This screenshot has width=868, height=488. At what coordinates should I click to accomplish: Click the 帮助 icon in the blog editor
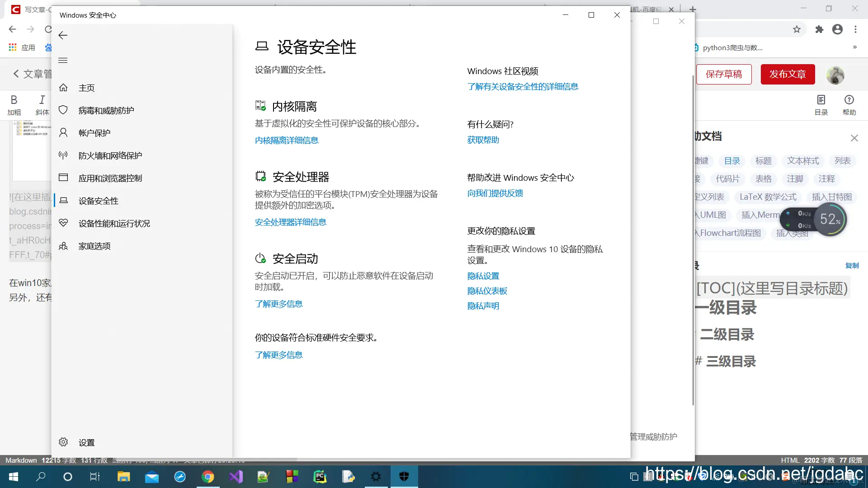849,104
